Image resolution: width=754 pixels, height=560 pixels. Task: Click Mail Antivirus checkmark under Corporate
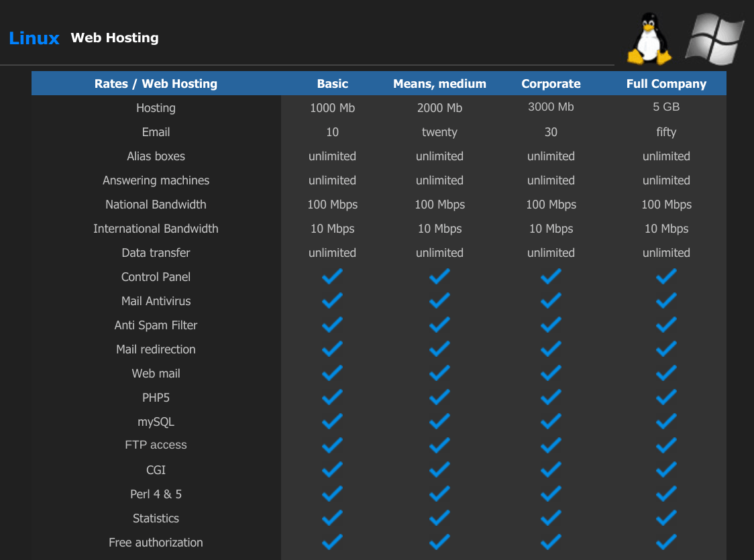pos(551,300)
